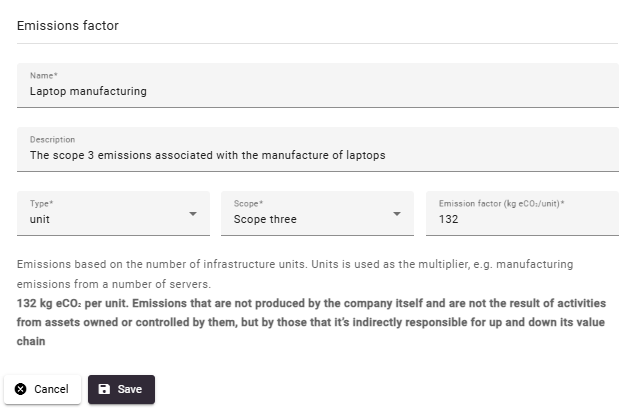This screenshot has width=635, height=408.
Task: Open the Scope three selection box
Action: tap(318, 213)
